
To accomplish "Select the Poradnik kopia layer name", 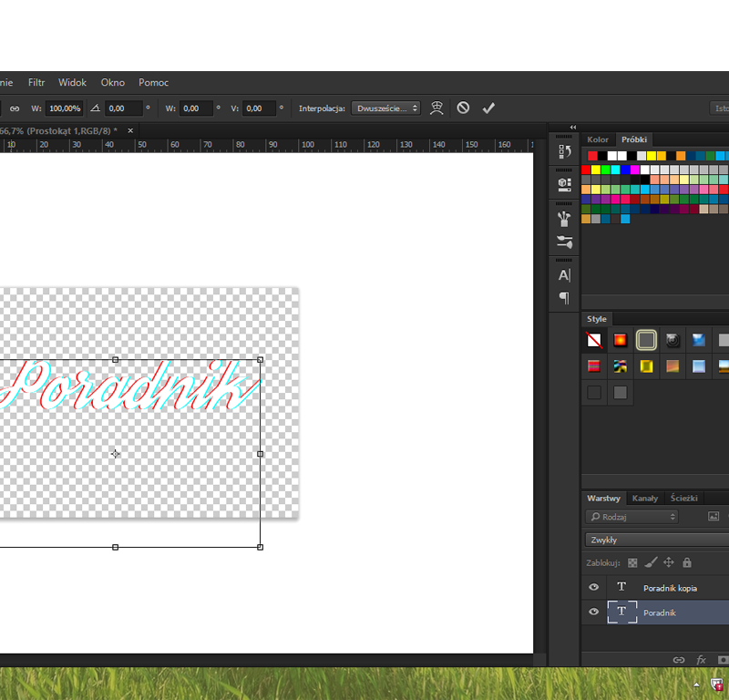I will [670, 589].
